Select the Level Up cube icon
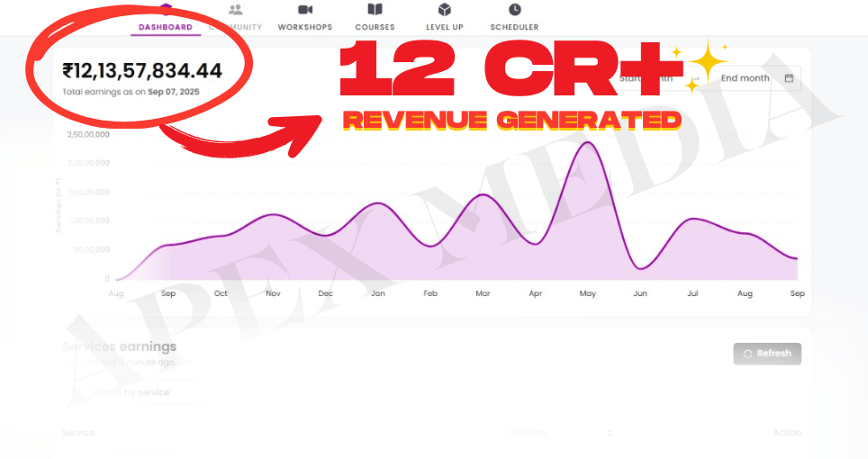The image size is (868, 459). (x=445, y=10)
